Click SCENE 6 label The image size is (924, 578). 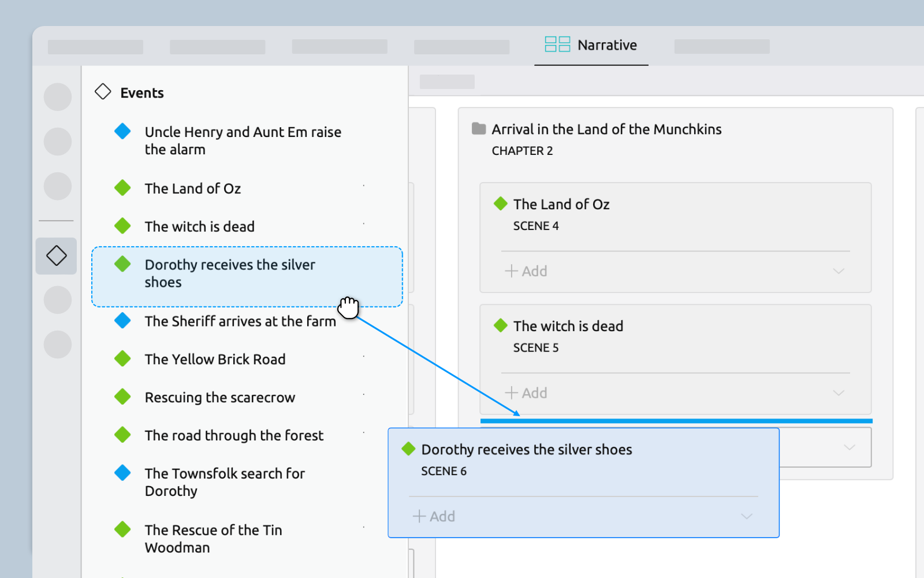point(444,471)
